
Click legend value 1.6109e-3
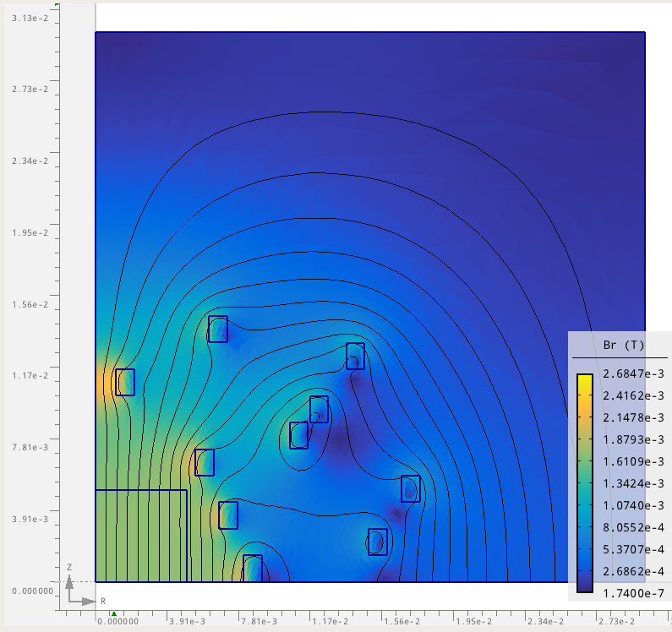633,461
